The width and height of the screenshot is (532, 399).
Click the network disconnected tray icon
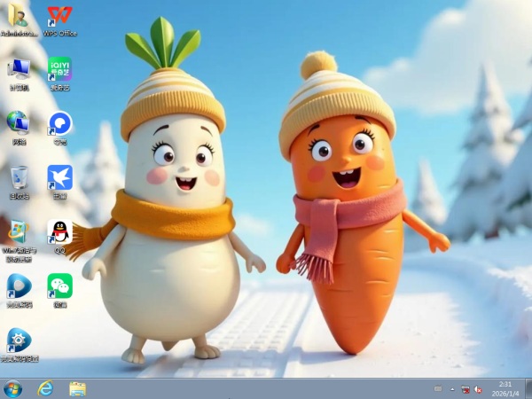465,388
